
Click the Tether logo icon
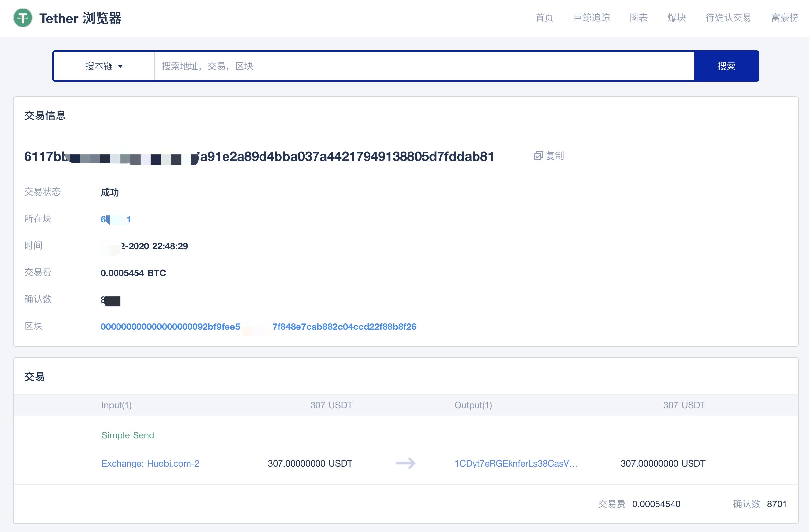(23, 18)
